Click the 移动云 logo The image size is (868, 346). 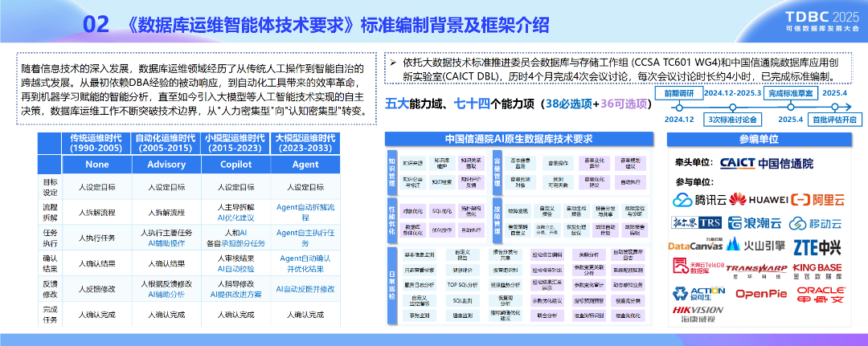pos(815,223)
